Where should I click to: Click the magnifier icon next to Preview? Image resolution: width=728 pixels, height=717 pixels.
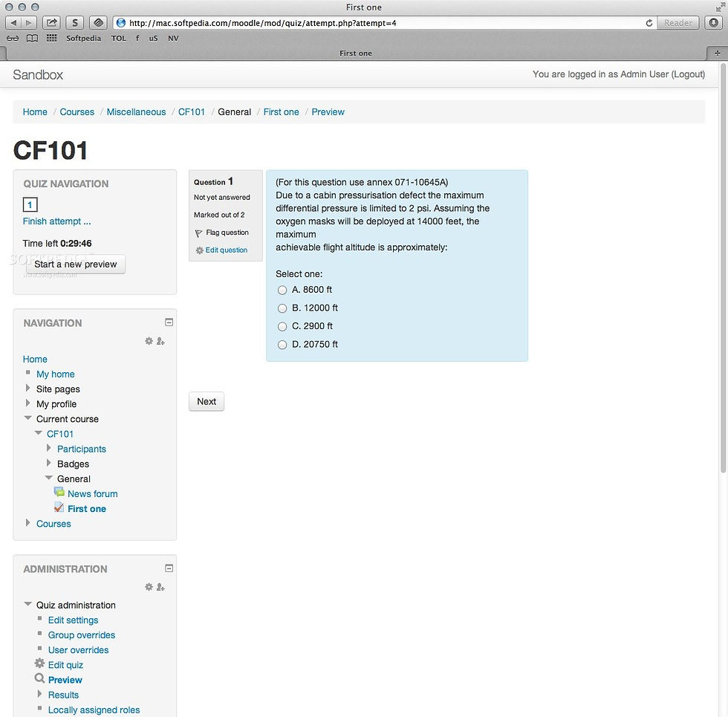pyautogui.click(x=40, y=678)
